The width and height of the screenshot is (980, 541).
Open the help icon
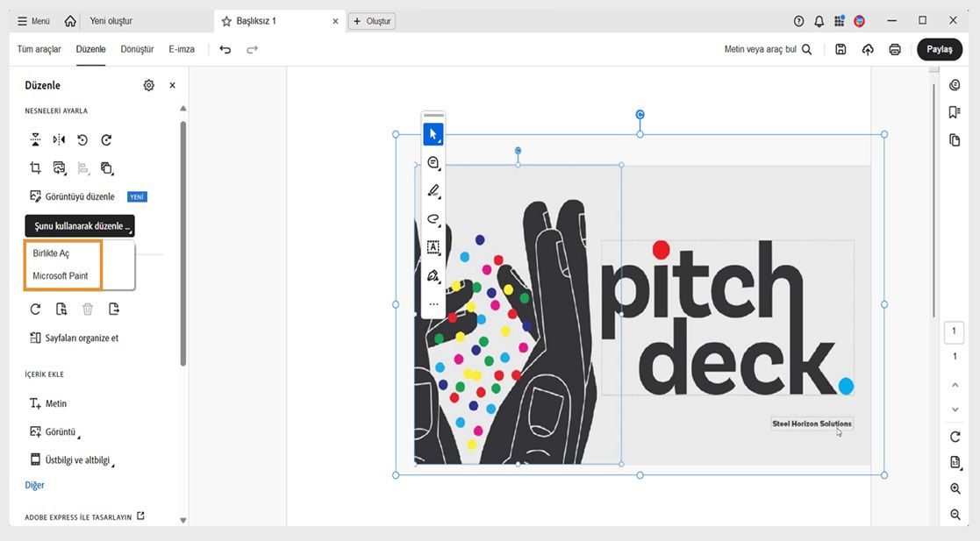click(x=798, y=21)
